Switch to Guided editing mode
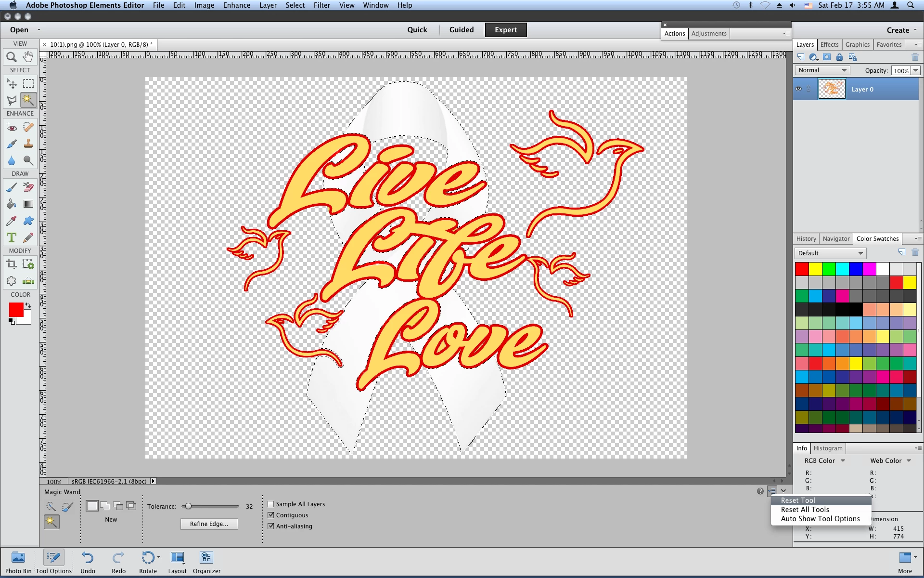Image resolution: width=924 pixels, height=578 pixels. click(461, 30)
